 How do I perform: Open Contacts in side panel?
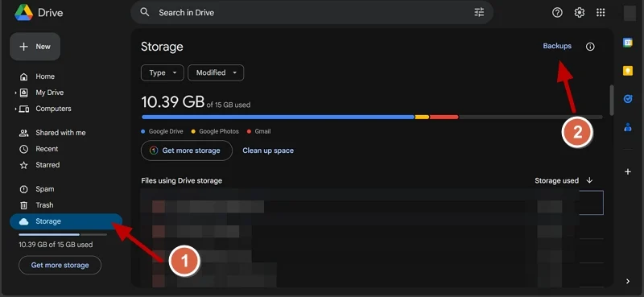(x=628, y=127)
